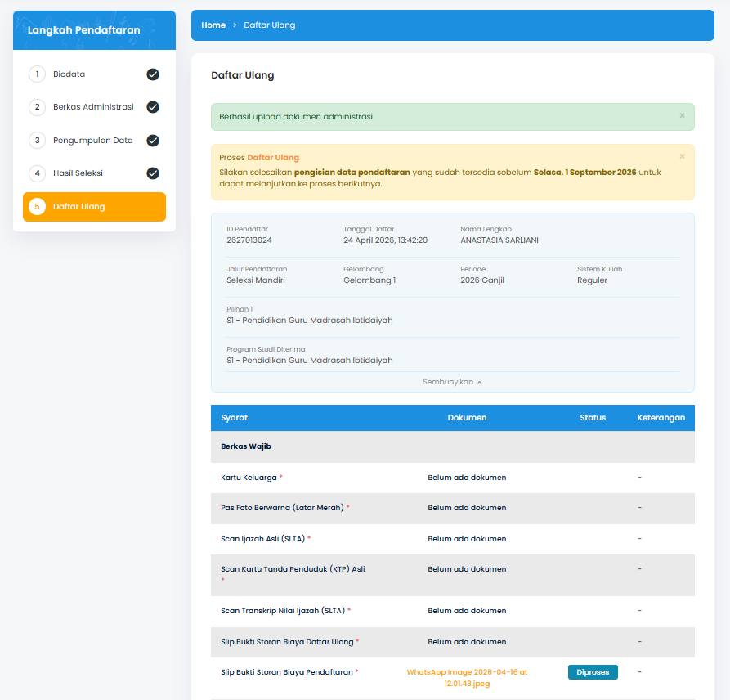This screenshot has width=730, height=700.
Task: Click step number 1 circle icon
Action: click(37, 74)
